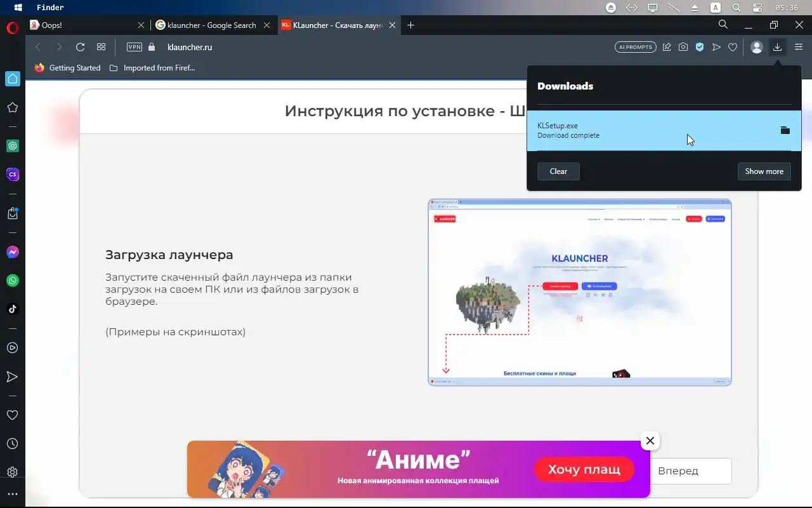Click the padlock site security icon
Screen dimensions: 812x508
(151, 47)
